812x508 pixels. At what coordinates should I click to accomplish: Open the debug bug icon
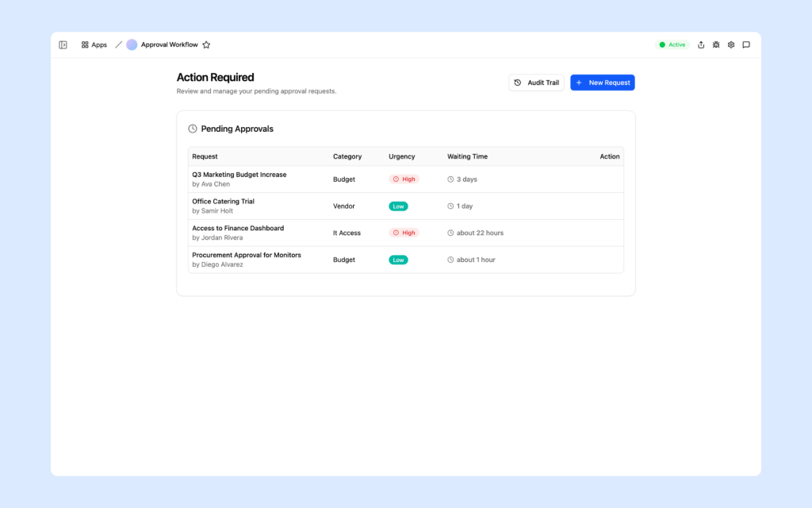pyautogui.click(x=716, y=45)
